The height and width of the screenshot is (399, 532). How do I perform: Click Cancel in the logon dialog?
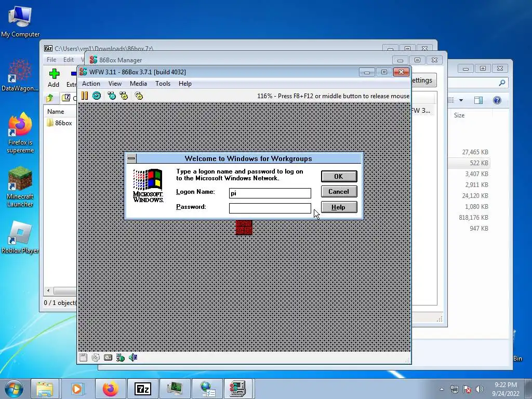click(339, 192)
